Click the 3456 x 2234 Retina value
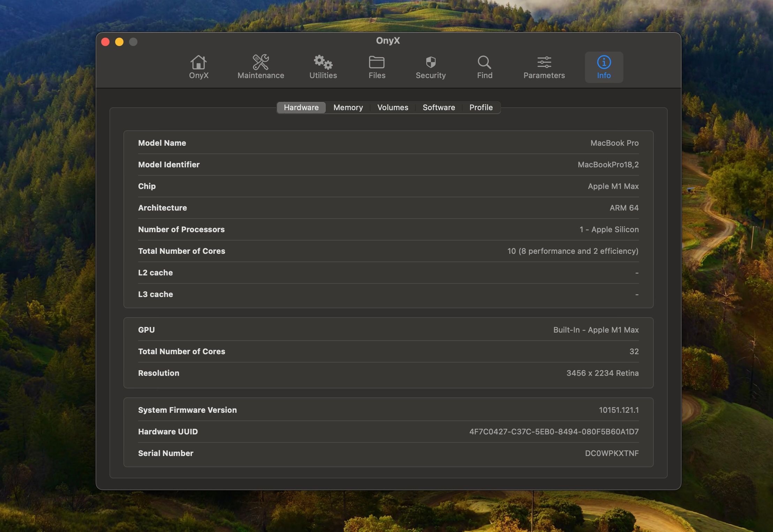This screenshot has height=532, width=773. click(x=602, y=373)
